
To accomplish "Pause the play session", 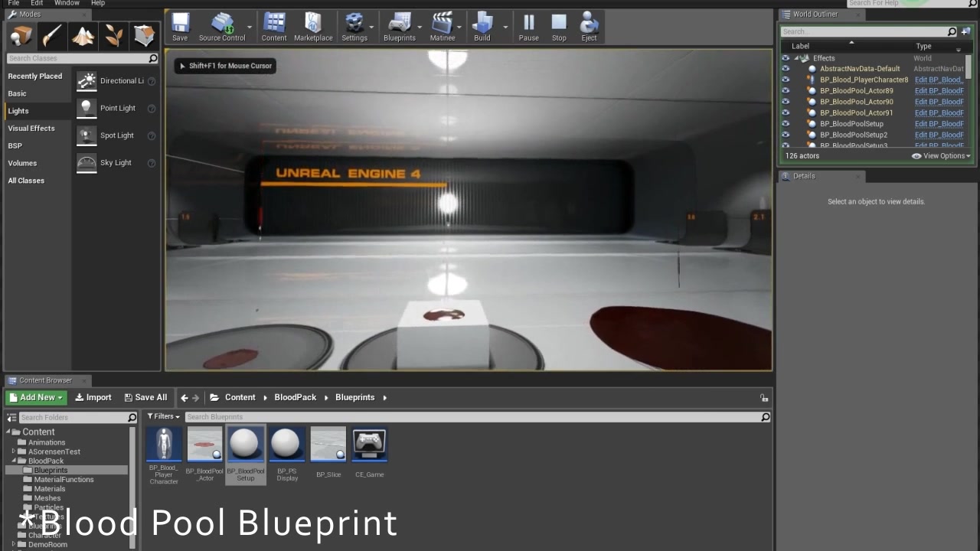I will pyautogui.click(x=528, y=27).
